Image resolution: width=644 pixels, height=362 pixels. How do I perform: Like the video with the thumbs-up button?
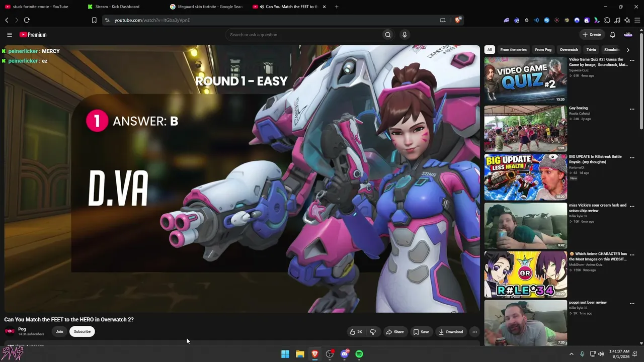[356, 332]
